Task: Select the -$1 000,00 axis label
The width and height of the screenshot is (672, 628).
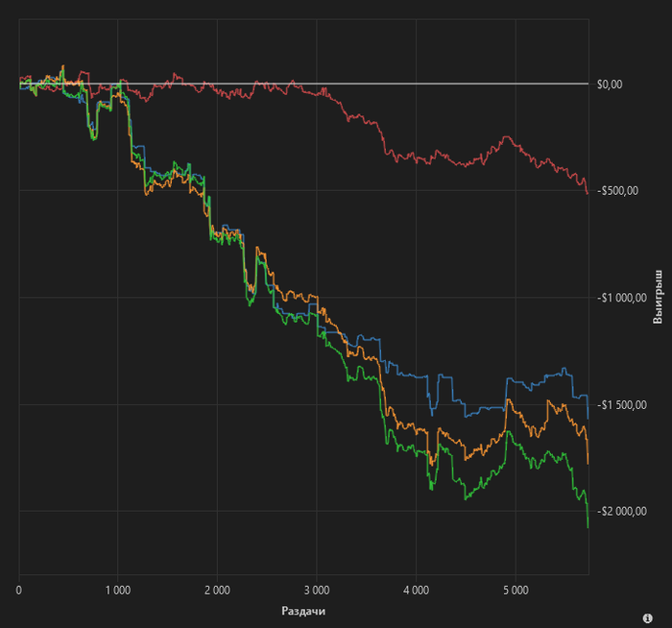Action: click(x=622, y=298)
